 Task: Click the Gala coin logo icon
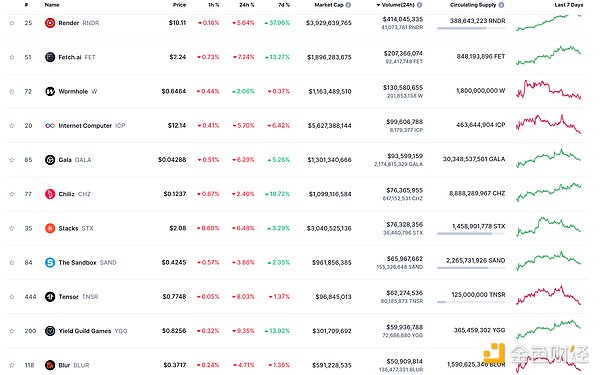(x=50, y=160)
